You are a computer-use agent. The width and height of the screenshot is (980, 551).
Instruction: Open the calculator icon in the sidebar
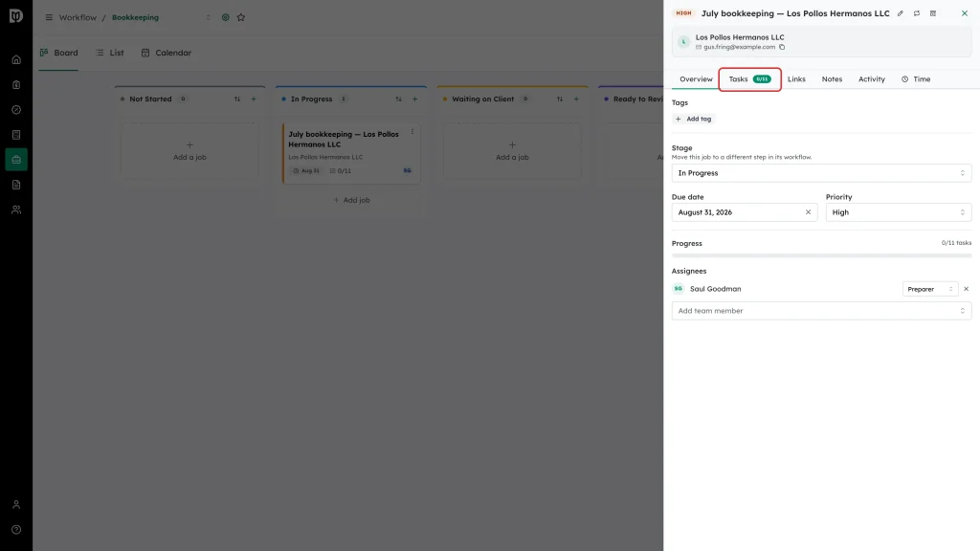[16, 135]
